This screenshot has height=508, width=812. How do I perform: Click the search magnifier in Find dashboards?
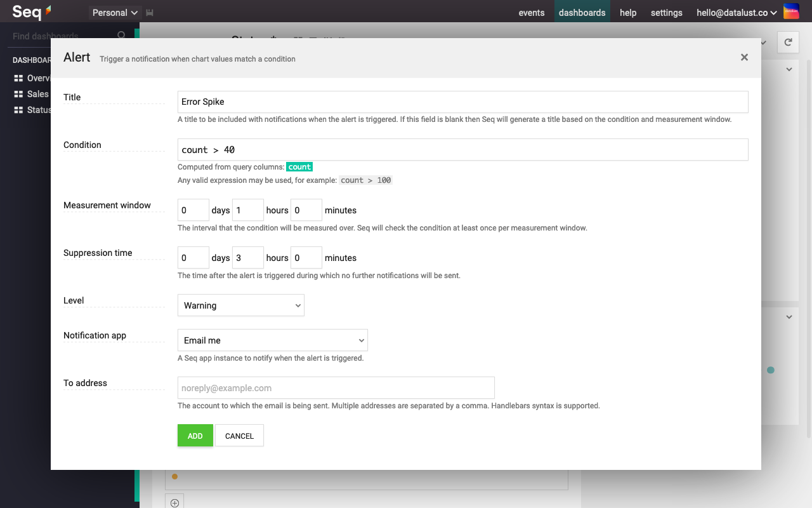click(122, 36)
